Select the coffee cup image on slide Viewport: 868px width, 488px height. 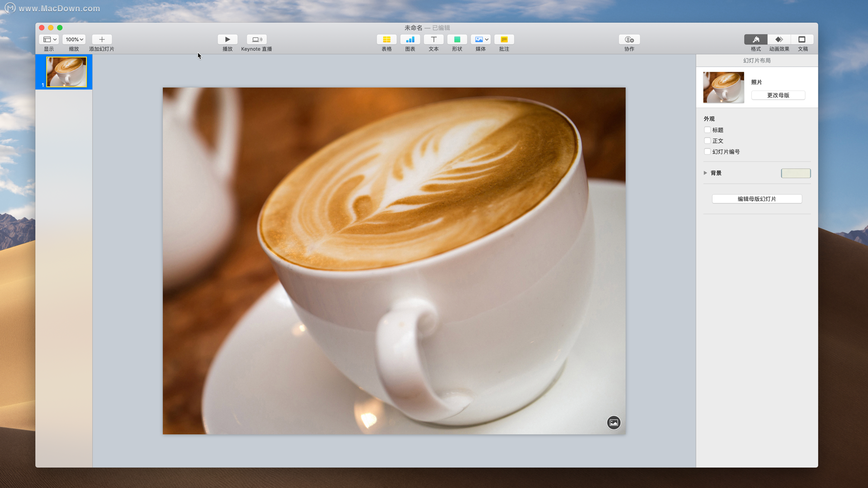(x=394, y=261)
